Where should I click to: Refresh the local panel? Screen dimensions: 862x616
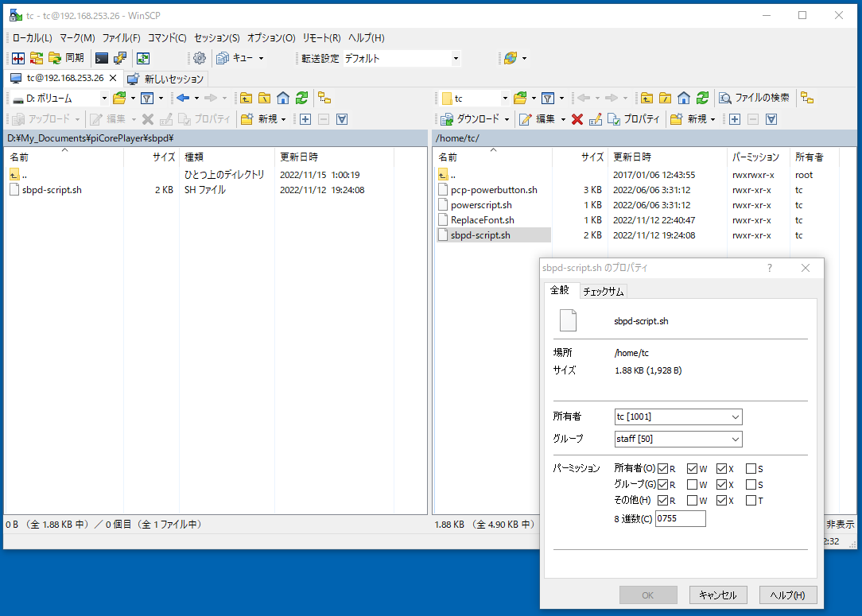click(301, 99)
